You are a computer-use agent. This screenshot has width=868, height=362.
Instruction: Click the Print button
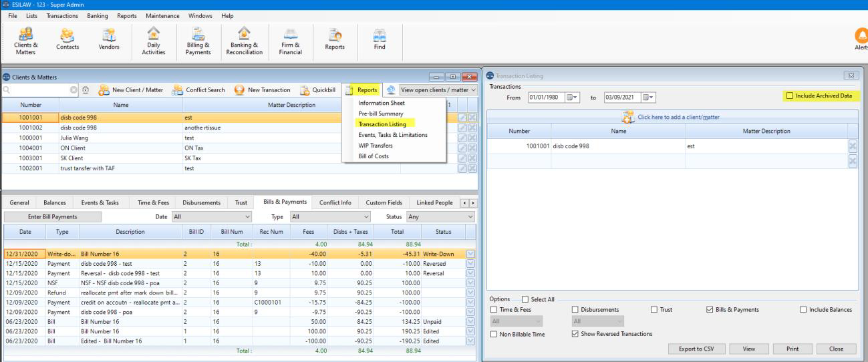tap(792, 349)
